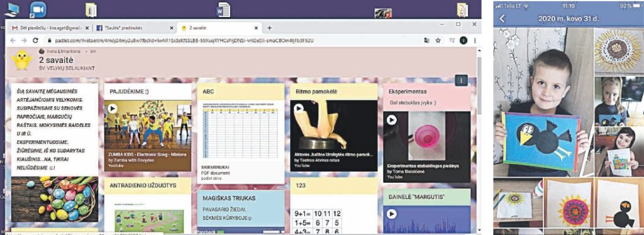
Task: Open the Easter eggs picture
Action: tap(55, 199)
